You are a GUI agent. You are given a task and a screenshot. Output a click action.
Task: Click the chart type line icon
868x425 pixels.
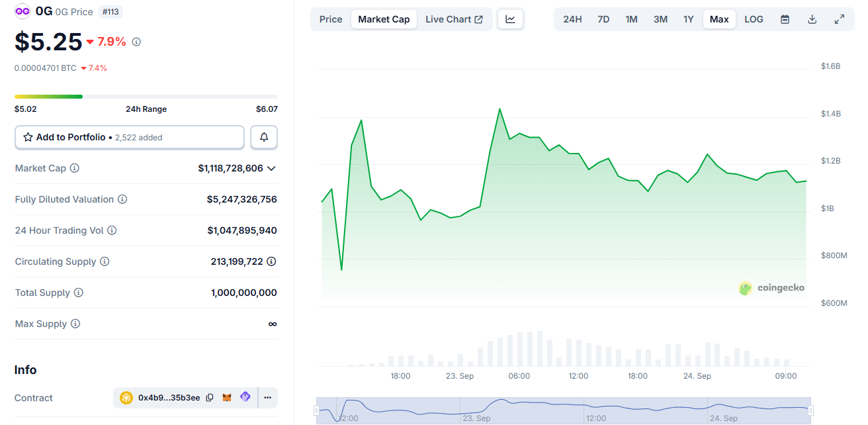tap(510, 19)
